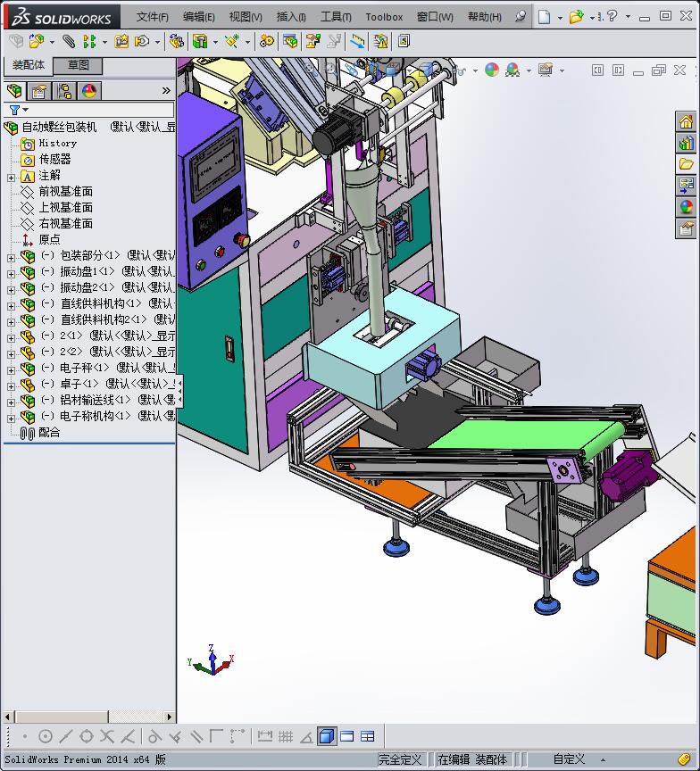The image size is (700, 771).
Task: Open the New Motion Study gears icon
Action: pyautogui.click(x=267, y=41)
